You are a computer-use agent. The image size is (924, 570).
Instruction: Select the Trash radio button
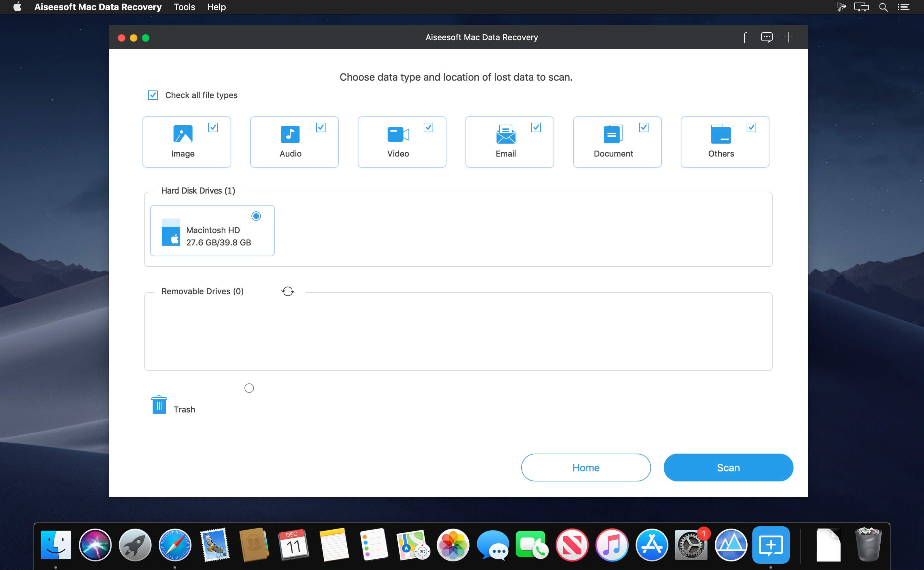pyautogui.click(x=249, y=388)
